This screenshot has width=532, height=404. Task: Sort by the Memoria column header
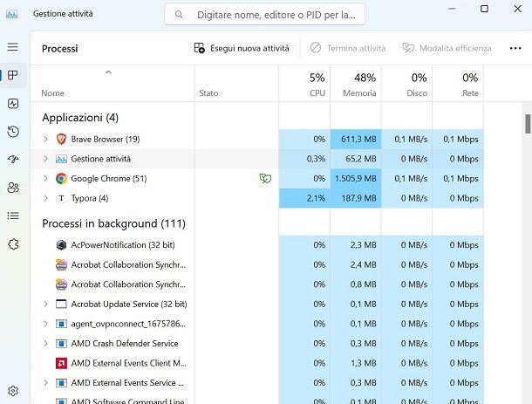(x=356, y=84)
